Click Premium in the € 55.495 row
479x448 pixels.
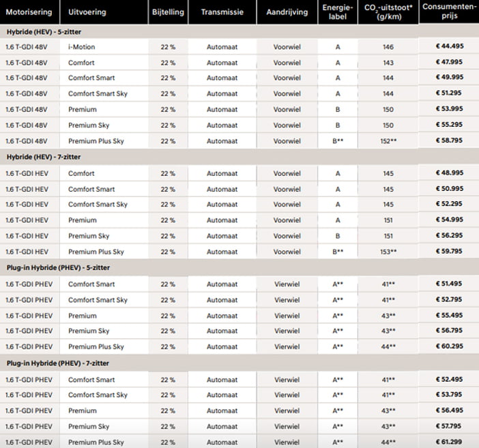pyautogui.click(x=83, y=316)
